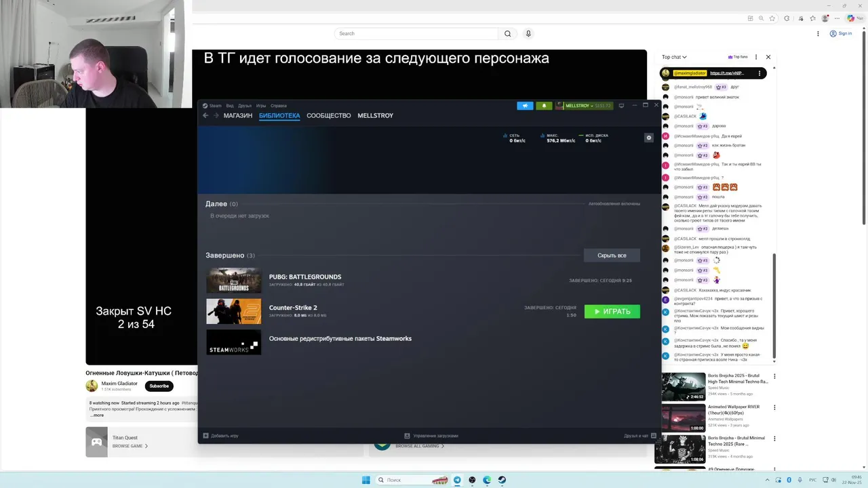Viewport: 868px width, 488px height.
Task: Open Animated Wallpaper RIVER video thumbnail
Action: [684, 418]
